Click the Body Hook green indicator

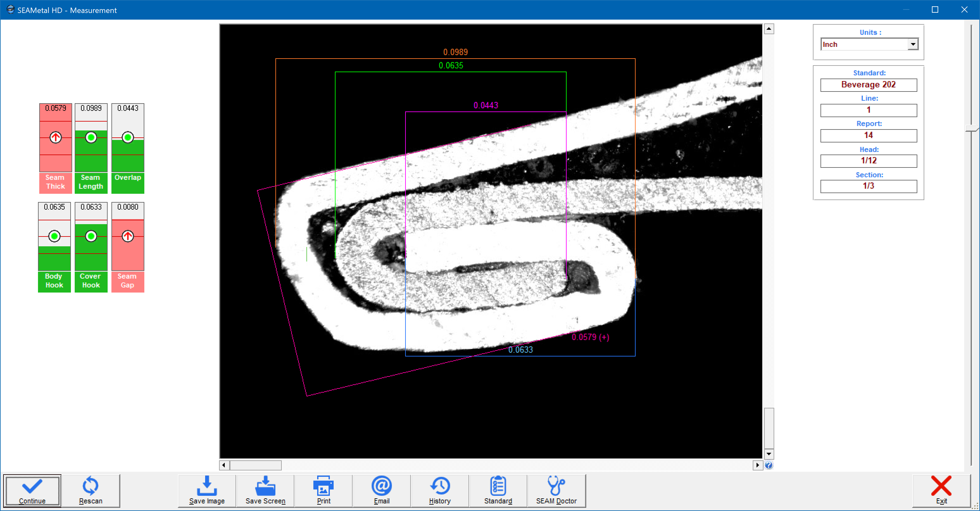click(54, 236)
